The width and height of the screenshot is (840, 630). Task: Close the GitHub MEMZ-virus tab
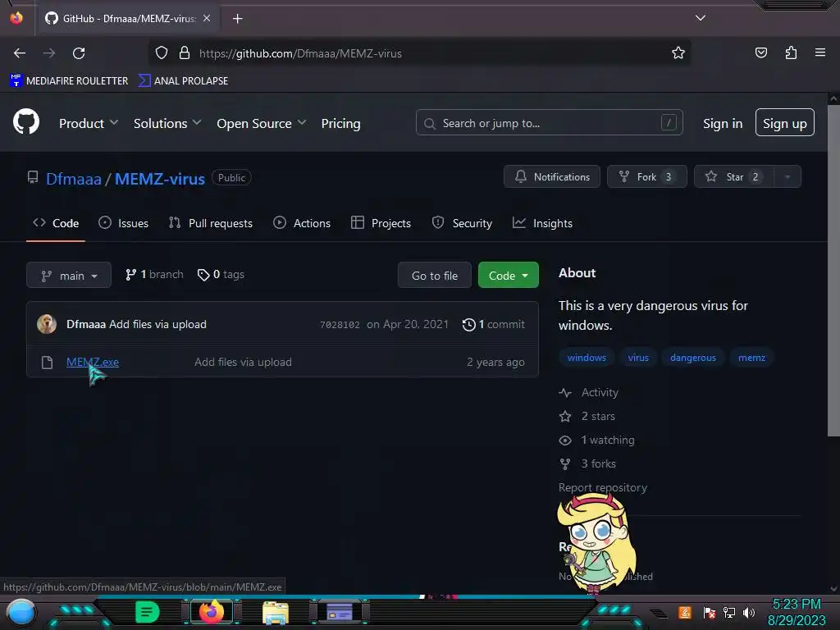pyautogui.click(x=207, y=18)
